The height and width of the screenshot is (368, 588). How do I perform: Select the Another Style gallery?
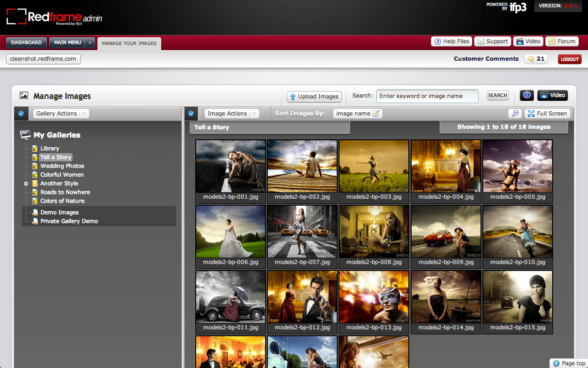59,184
